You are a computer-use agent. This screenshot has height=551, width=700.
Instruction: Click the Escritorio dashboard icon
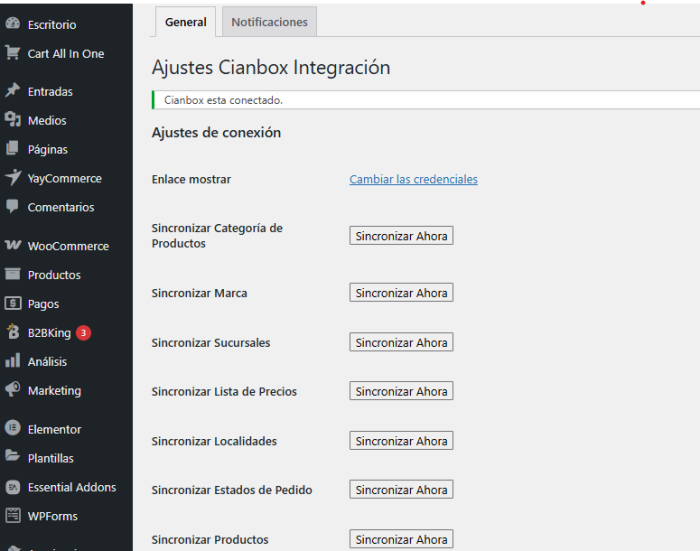(12, 23)
